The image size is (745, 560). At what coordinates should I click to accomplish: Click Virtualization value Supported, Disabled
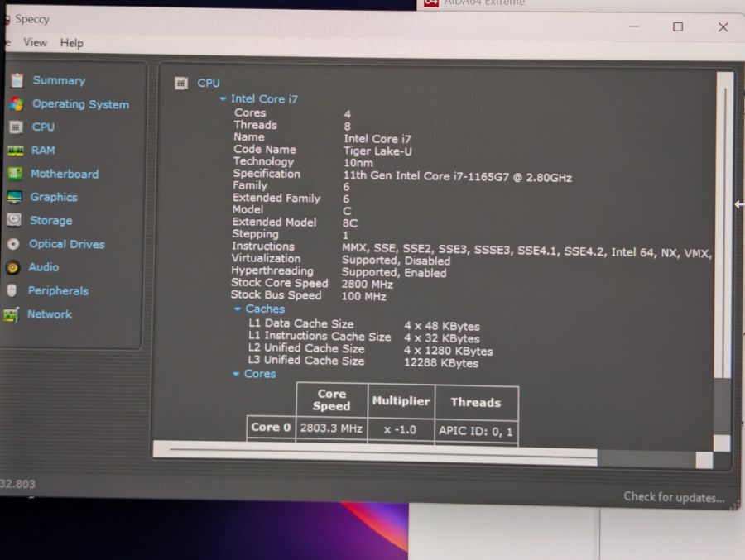396,261
